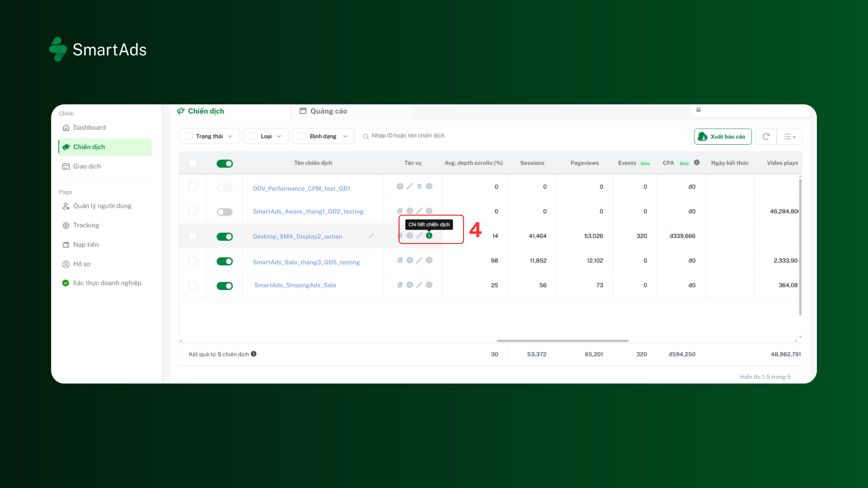
Task: Disable Desktop_SMA_Display2_uutien status switch
Action: coord(225,236)
